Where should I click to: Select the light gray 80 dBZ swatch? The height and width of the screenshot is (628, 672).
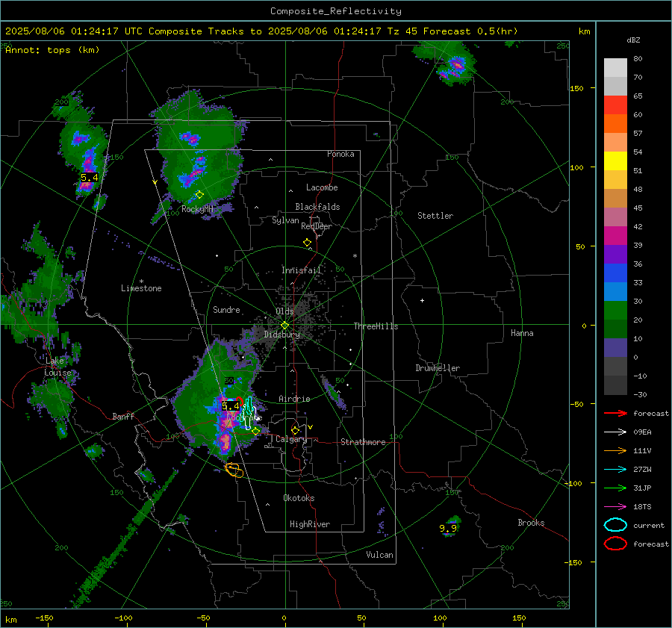click(615, 68)
